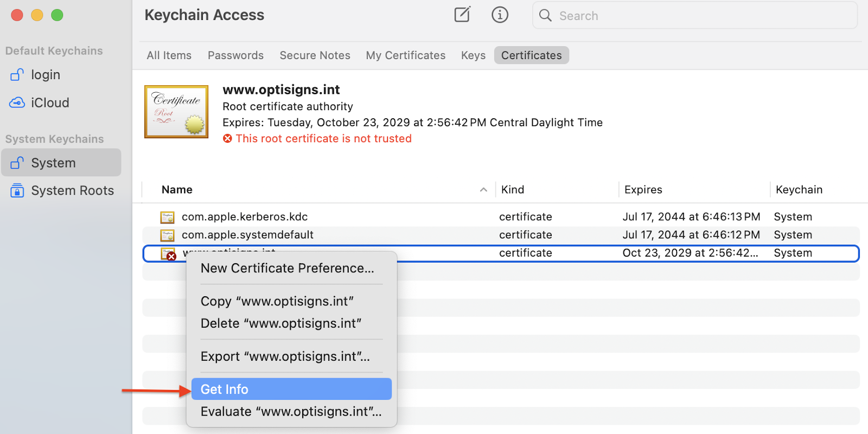Click the www.optisigns.int certificate title heading
Screen dimensions: 868x434
(281, 90)
